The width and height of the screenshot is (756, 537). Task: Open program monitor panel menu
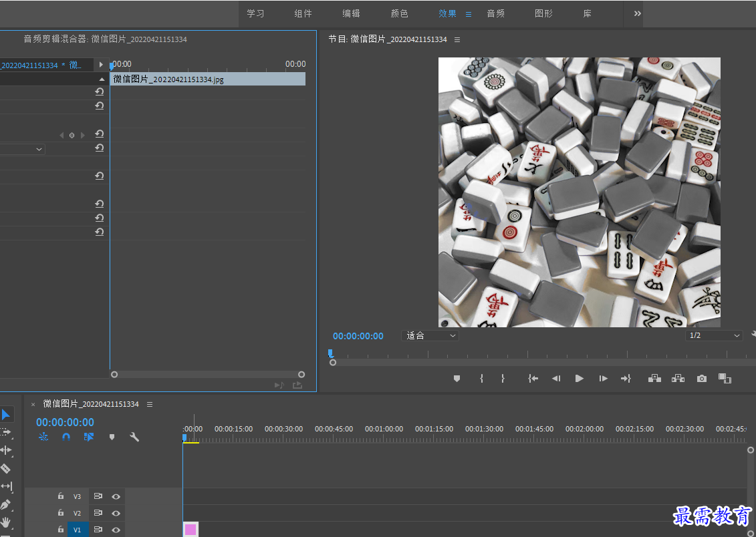[x=457, y=39]
